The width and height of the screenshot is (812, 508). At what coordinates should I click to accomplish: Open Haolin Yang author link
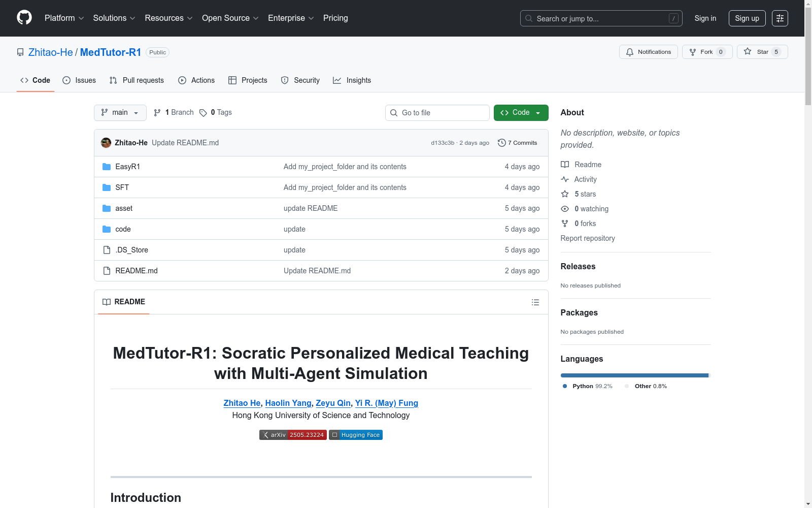coord(288,403)
